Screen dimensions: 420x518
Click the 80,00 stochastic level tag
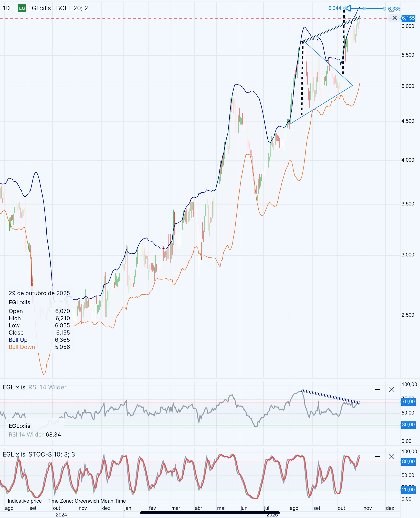tap(408, 462)
